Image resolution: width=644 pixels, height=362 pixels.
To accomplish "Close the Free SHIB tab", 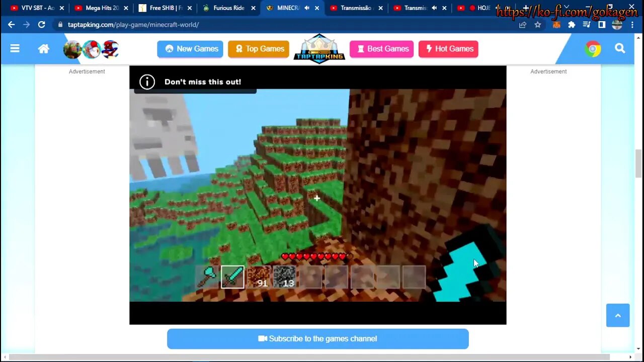I will pyautogui.click(x=190, y=8).
